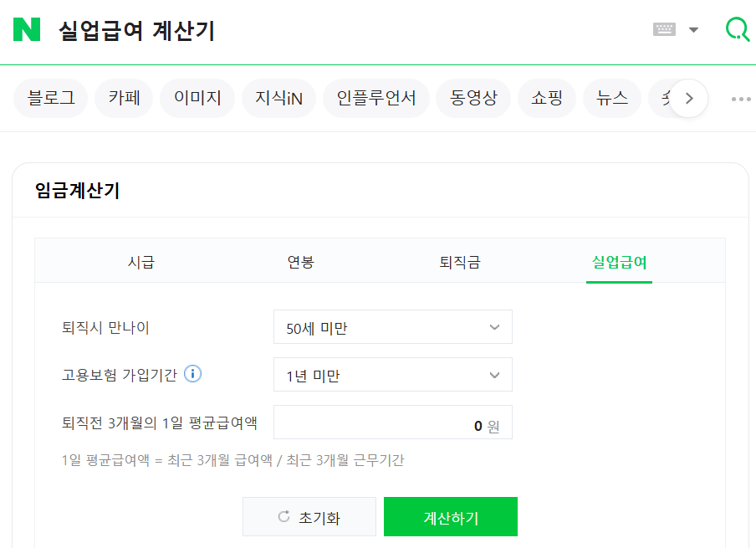Reveal more services with the right arrow
This screenshot has width=756, height=548.
pyautogui.click(x=688, y=98)
